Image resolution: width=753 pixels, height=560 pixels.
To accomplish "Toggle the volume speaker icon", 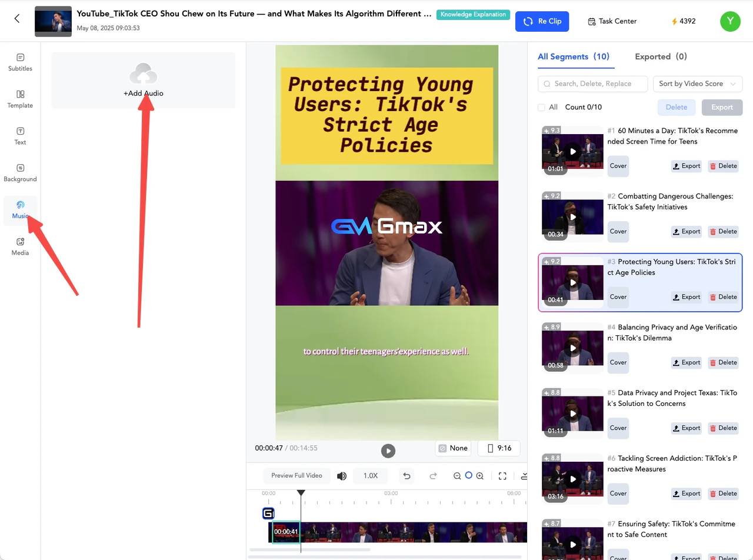I will pos(341,476).
